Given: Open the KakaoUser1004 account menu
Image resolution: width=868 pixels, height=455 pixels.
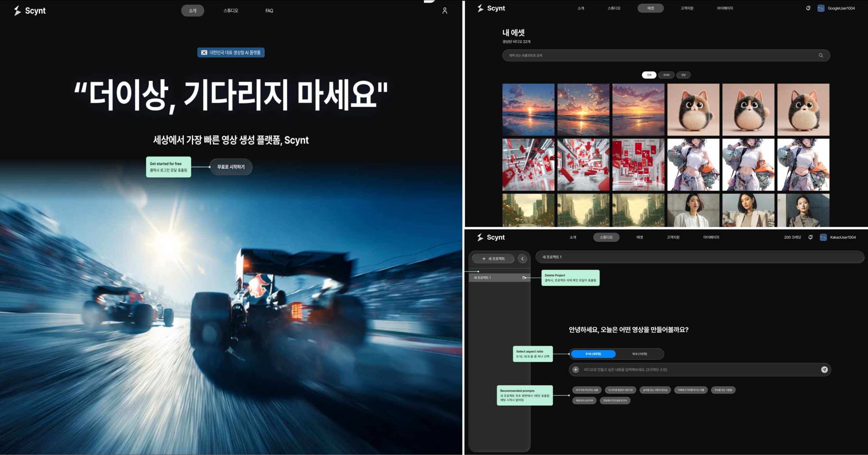Looking at the screenshot, I should (x=843, y=237).
